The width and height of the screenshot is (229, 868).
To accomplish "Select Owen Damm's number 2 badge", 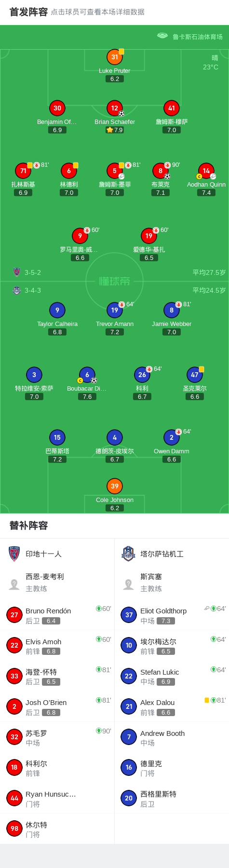I will tap(172, 437).
